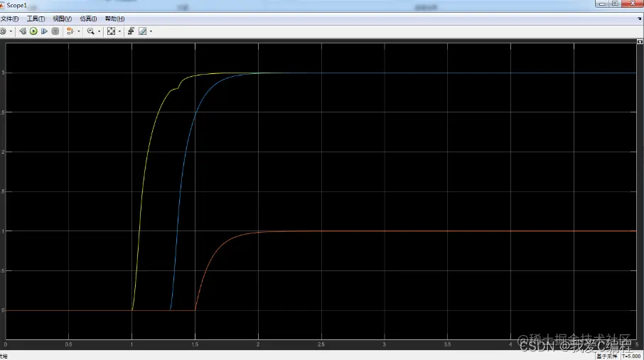The height and width of the screenshot is (360, 644).
Task: Open the 工具(T) menu
Action: (x=36, y=19)
